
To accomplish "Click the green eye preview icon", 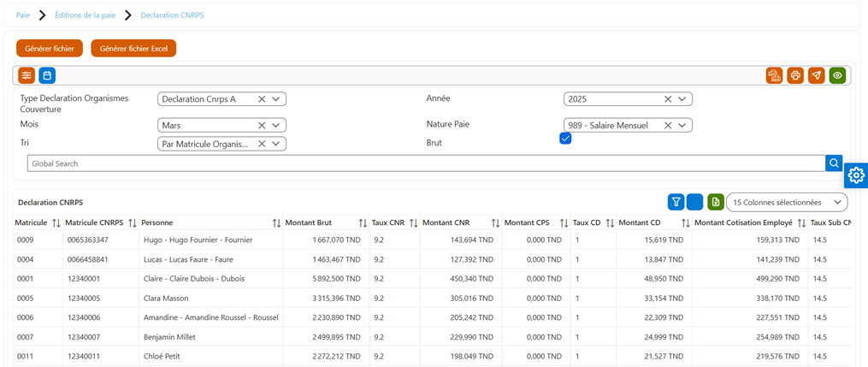I will [x=837, y=75].
